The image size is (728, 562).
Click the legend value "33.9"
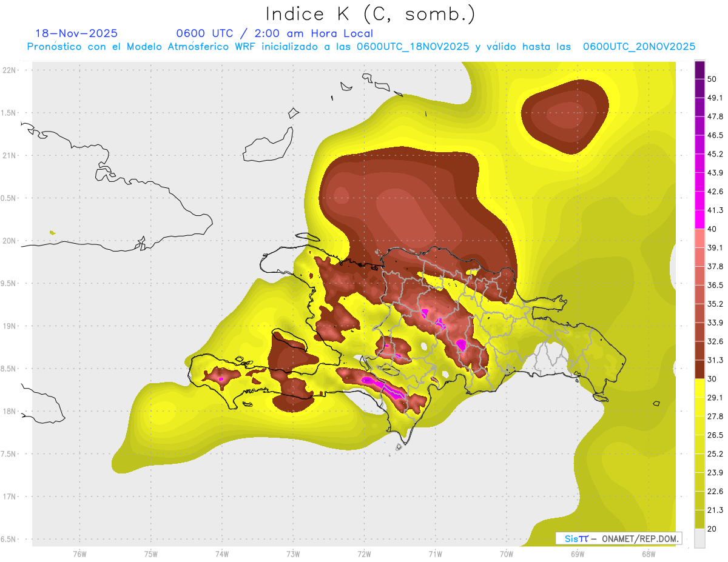716,323
